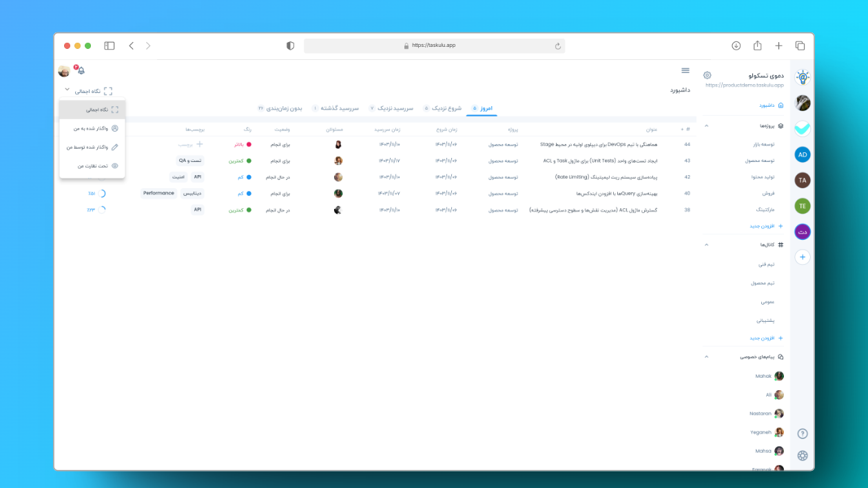Switch to the purple دت workspace

tap(803, 232)
